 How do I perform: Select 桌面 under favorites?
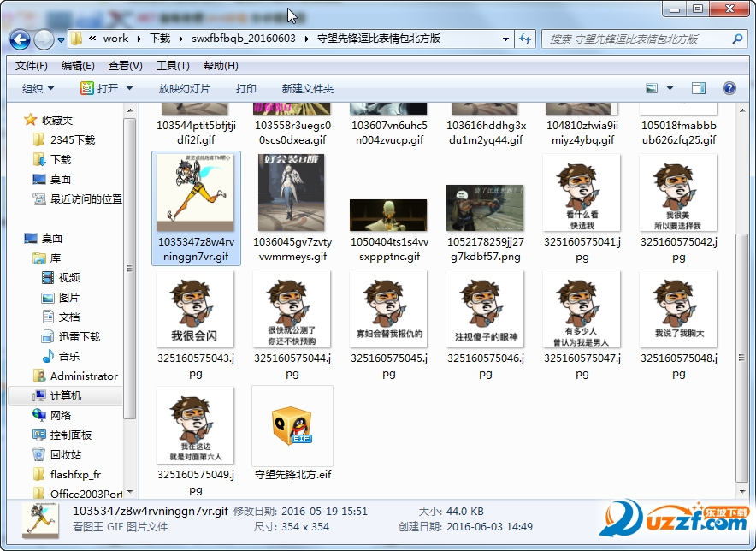pyautogui.click(x=52, y=180)
